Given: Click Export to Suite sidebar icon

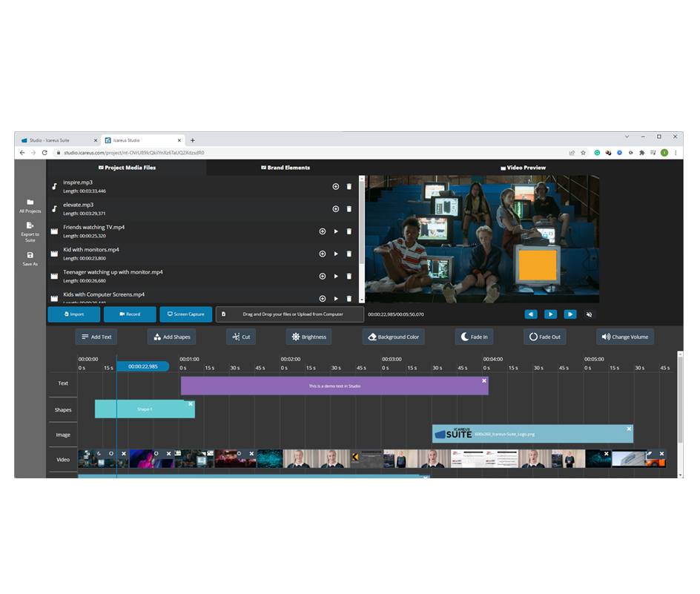Looking at the screenshot, I should [x=30, y=232].
